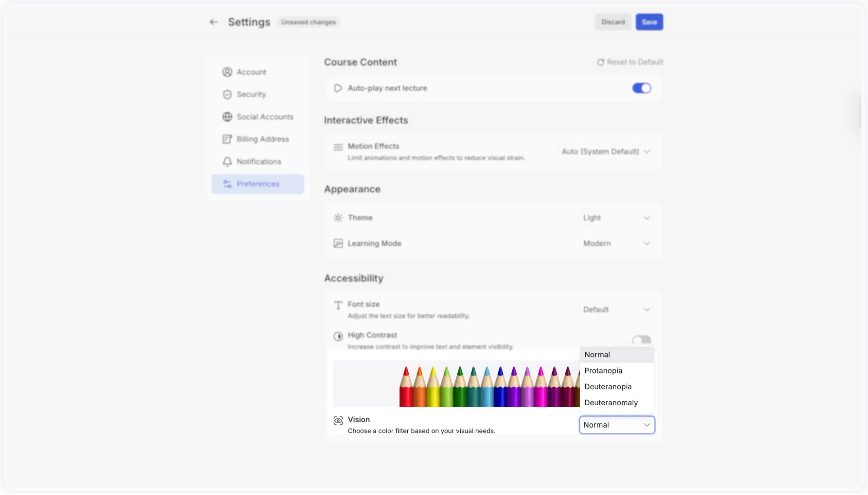Open the Security settings tab
This screenshot has width=868, height=495.
coord(257,95)
